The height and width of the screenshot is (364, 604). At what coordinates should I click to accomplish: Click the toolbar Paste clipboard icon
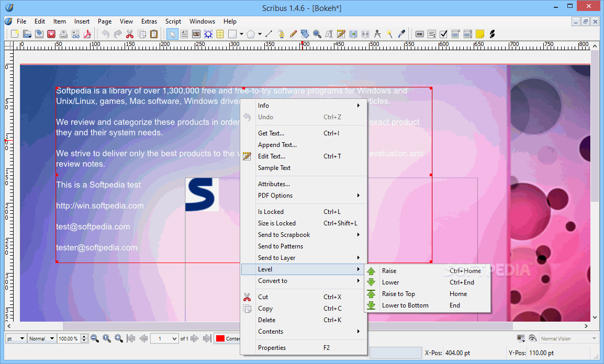pos(154,34)
